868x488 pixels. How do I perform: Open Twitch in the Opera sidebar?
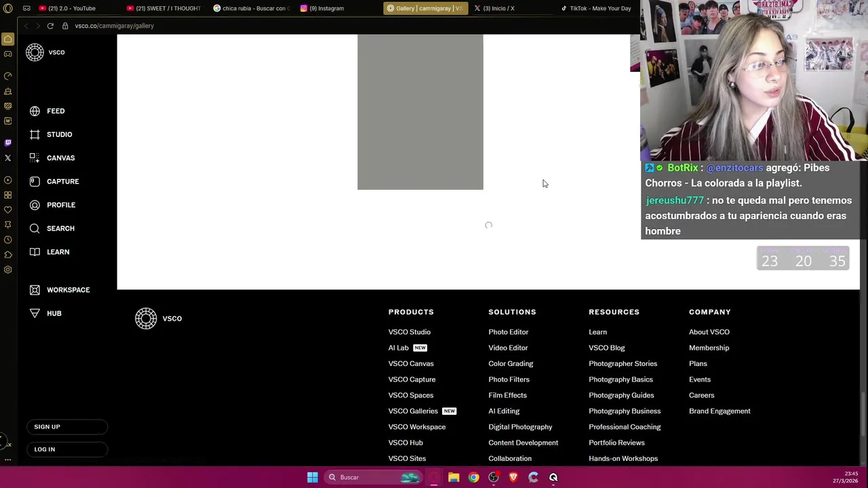tap(7, 142)
